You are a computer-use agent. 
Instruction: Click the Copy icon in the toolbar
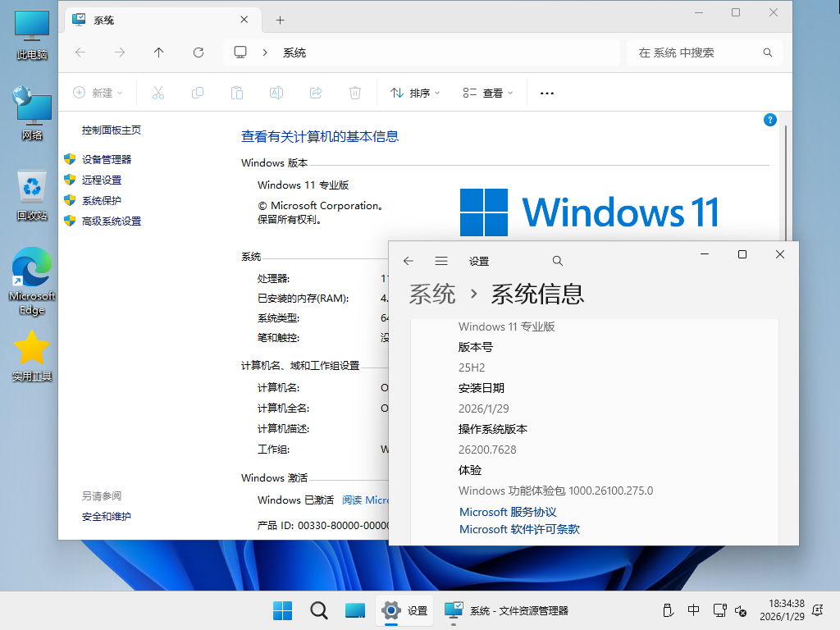tap(198, 92)
